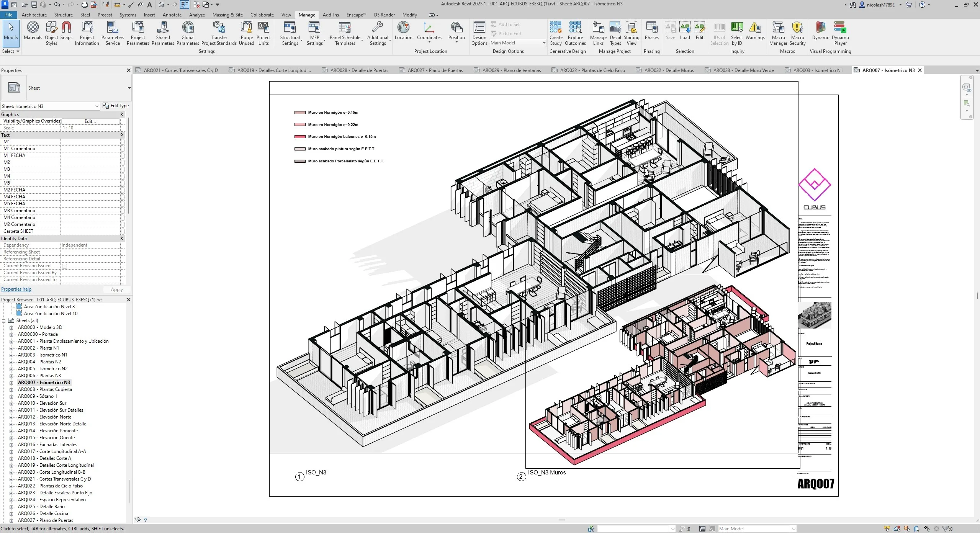The width and height of the screenshot is (980, 533).
Task: Run Purge Unused
Action: point(247,33)
